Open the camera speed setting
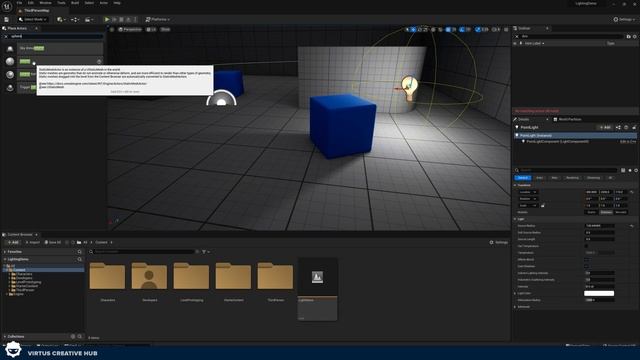Screen dimensions: 640x360 (496, 29)
